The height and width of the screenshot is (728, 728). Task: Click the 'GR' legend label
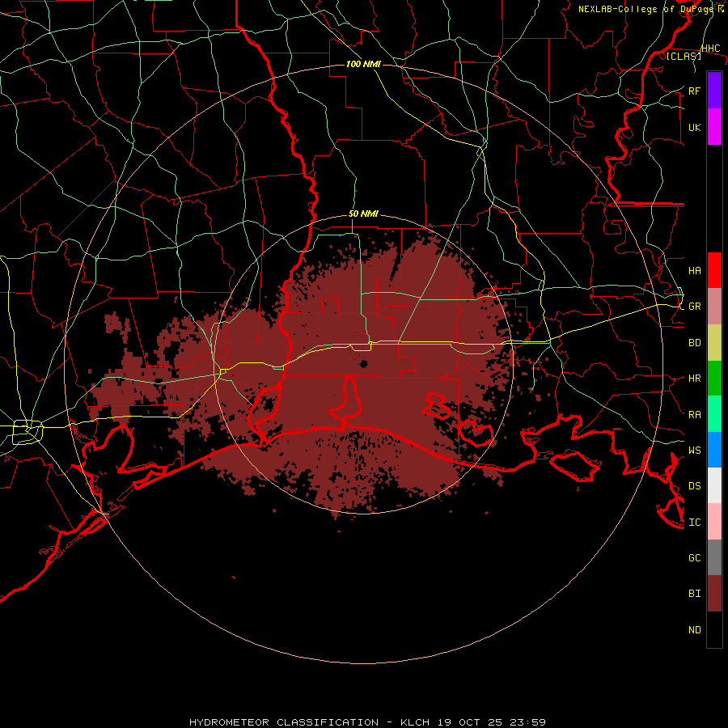coord(694,307)
